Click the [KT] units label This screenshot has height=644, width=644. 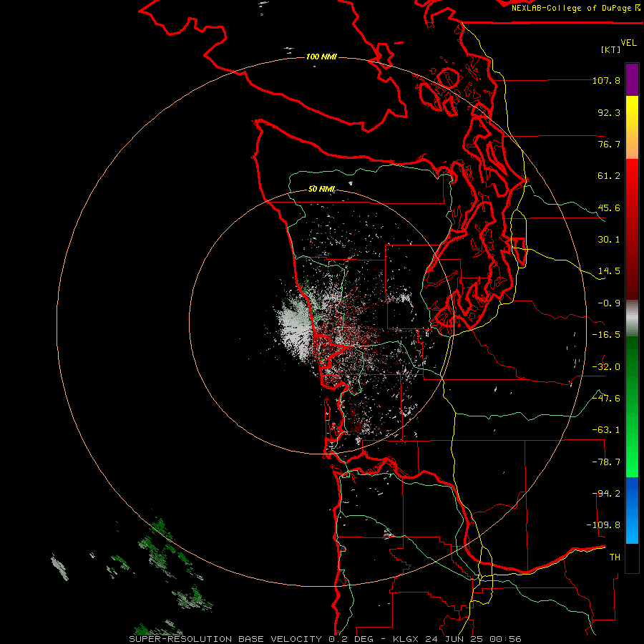(x=611, y=49)
